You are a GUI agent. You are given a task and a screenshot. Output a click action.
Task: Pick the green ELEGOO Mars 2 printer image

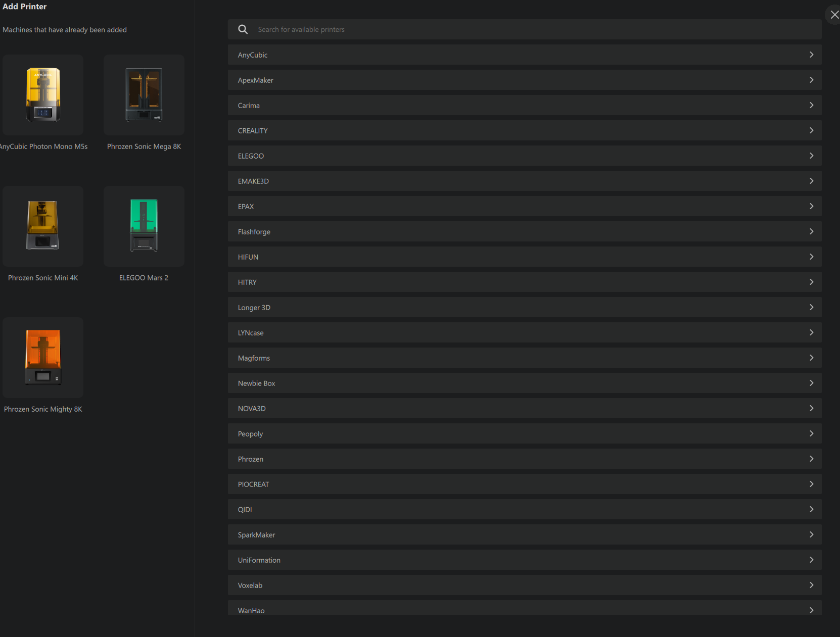point(144,226)
